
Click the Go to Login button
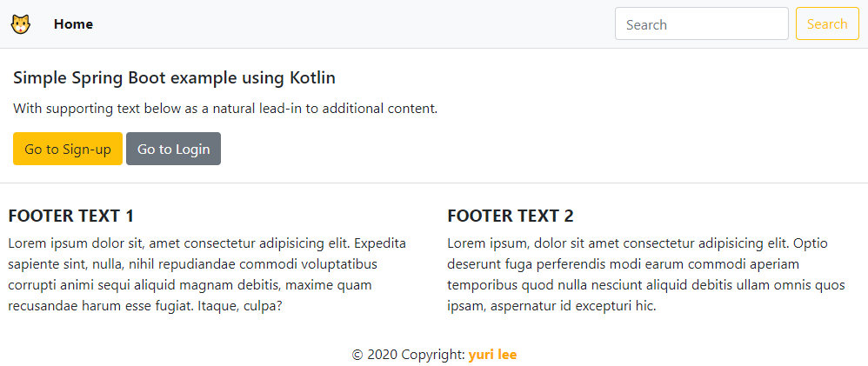pos(173,149)
